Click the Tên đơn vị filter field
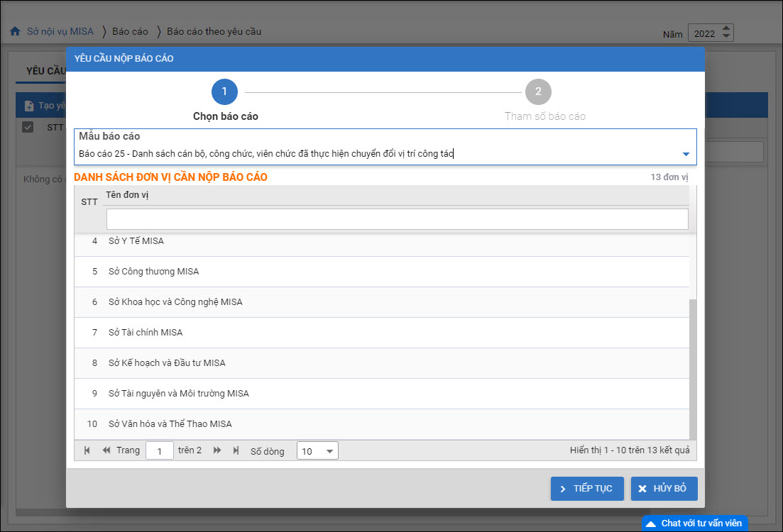The width and height of the screenshot is (783, 532). pos(397,219)
